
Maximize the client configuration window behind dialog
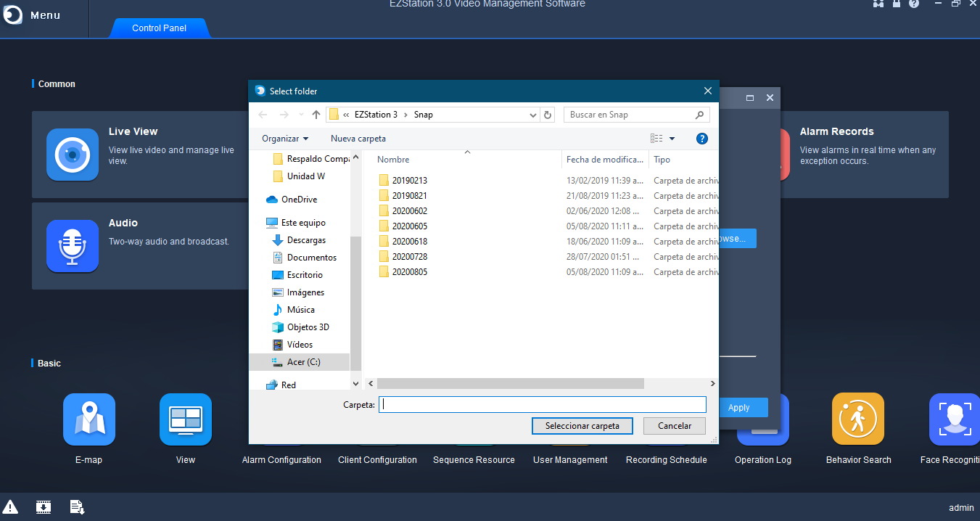pos(750,97)
